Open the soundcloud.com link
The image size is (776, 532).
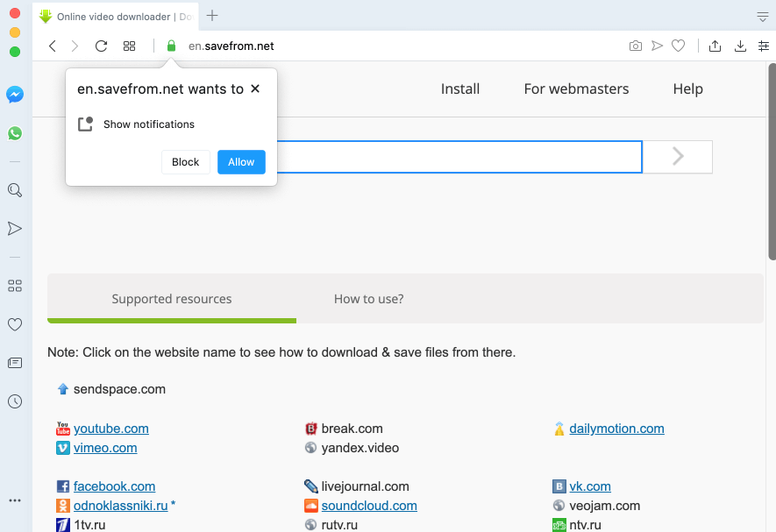[x=369, y=506]
